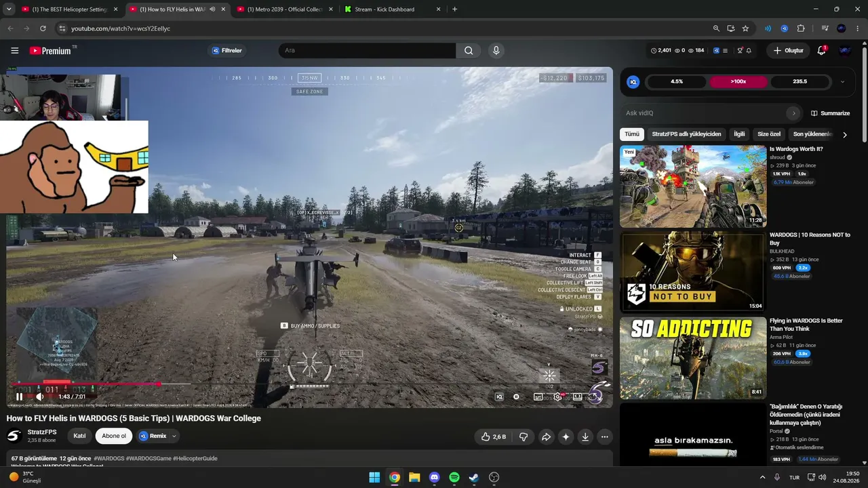Image resolution: width=868 pixels, height=488 pixels.
Task: Open the vidIQ header list menu
Action: [x=725, y=51]
